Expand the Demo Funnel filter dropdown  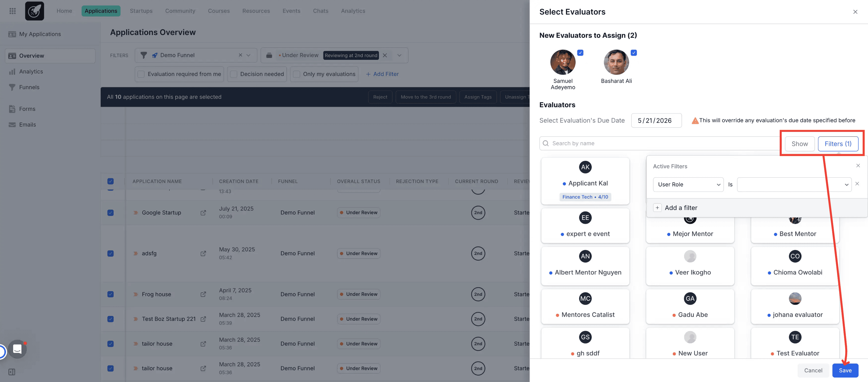click(249, 55)
